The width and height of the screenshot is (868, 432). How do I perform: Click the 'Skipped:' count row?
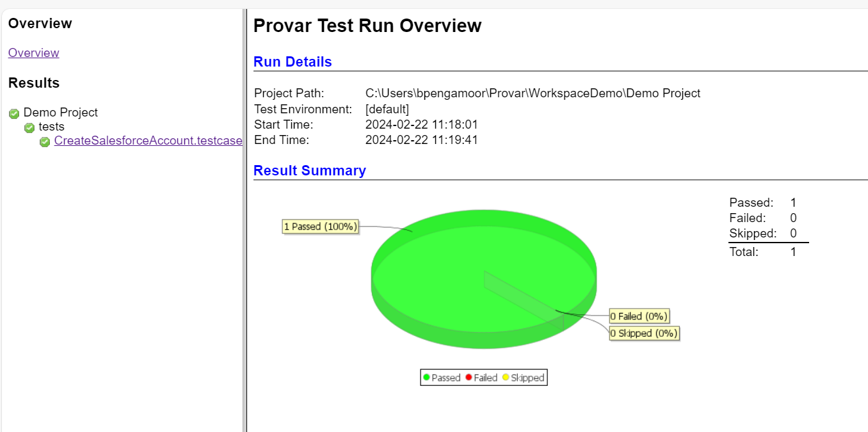(x=763, y=234)
